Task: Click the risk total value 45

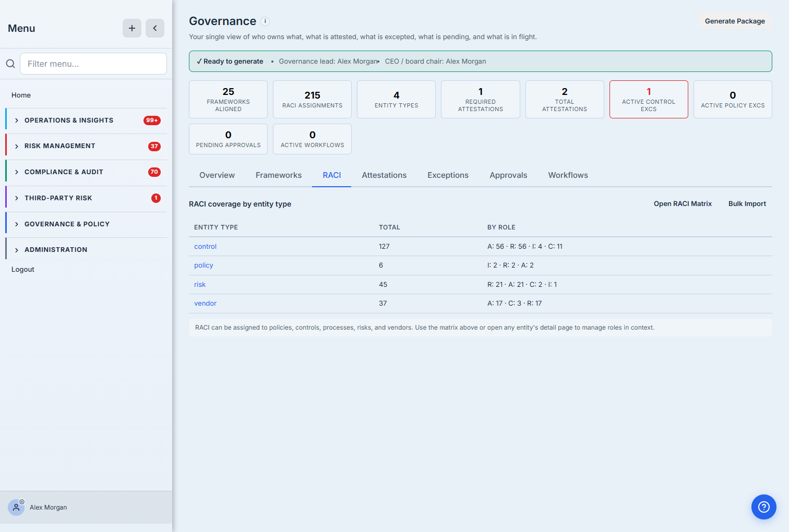Action: tap(383, 285)
